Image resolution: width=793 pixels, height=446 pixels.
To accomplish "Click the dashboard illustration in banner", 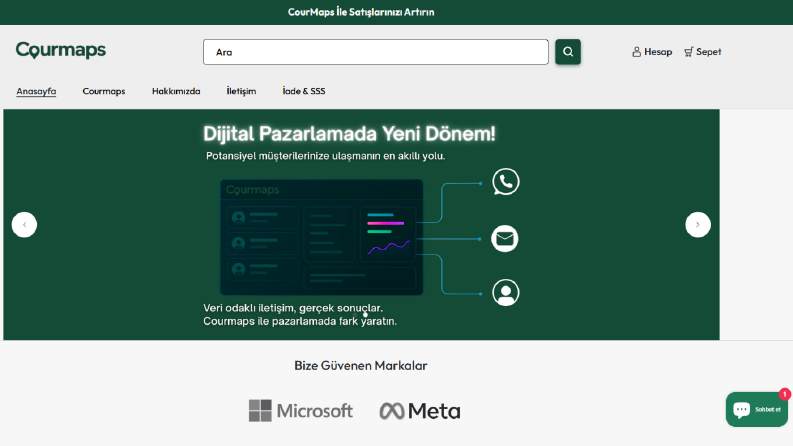I will [322, 237].
